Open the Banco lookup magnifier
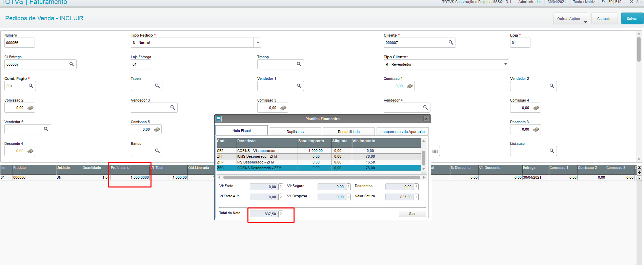Image resolution: width=644 pixels, height=265 pixels. pyautogui.click(x=157, y=151)
